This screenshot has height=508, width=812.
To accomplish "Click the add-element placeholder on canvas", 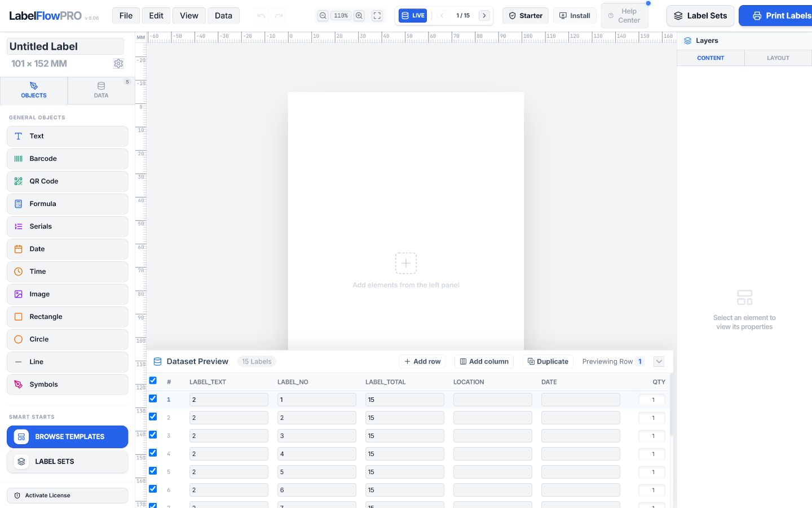I will click(x=406, y=263).
